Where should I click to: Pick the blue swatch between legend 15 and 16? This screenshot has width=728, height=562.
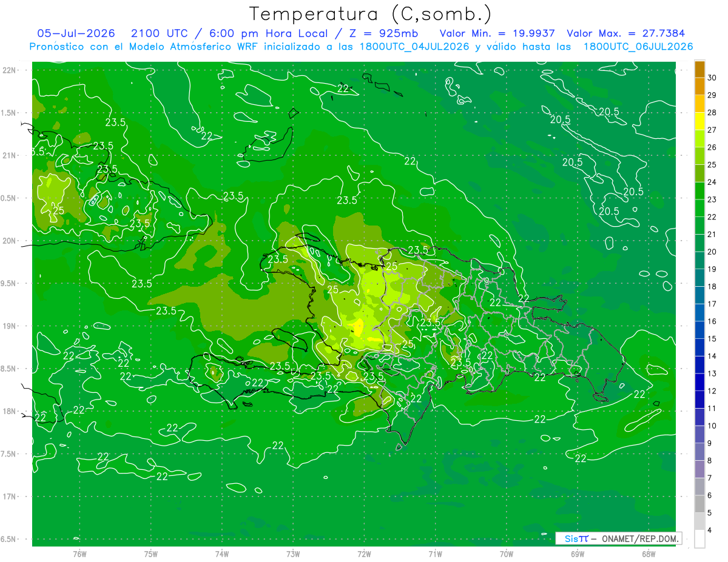[x=699, y=330]
